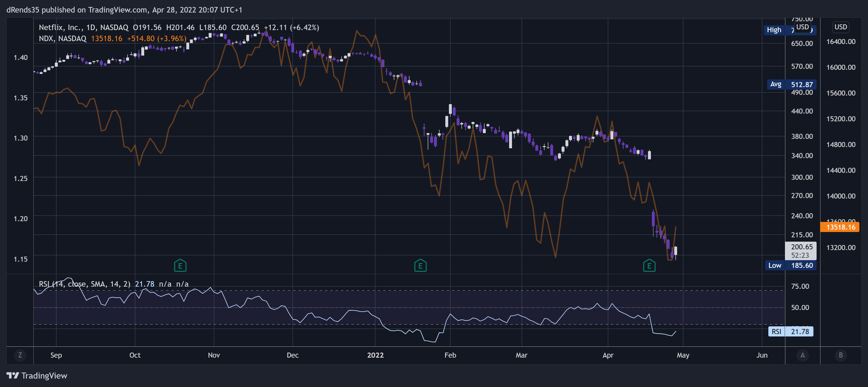Click the 2022 label on time axis
This screenshot has width=868, height=387.
375,355
